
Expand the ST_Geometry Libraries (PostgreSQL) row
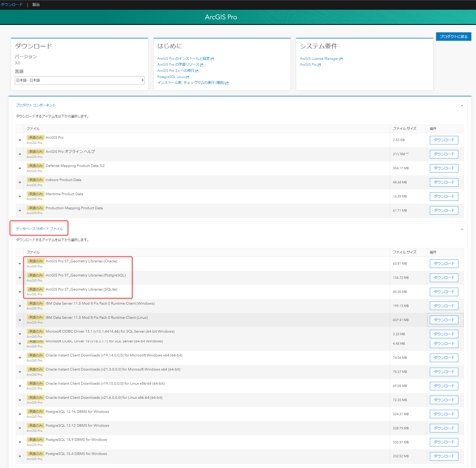click(x=20, y=278)
